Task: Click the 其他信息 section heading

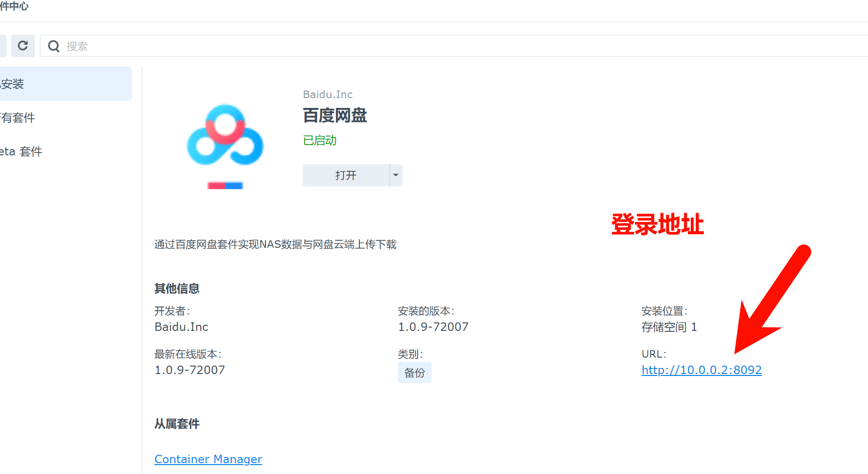Action: (x=177, y=289)
